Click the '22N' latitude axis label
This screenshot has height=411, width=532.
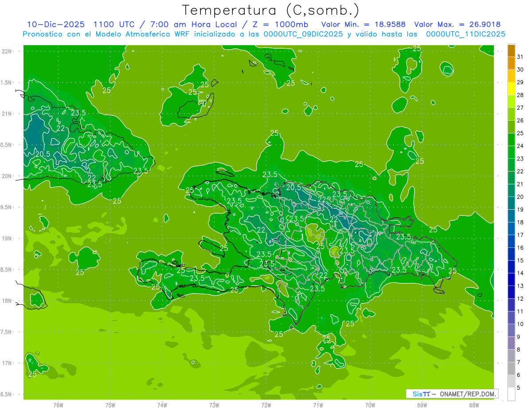coord(7,51)
